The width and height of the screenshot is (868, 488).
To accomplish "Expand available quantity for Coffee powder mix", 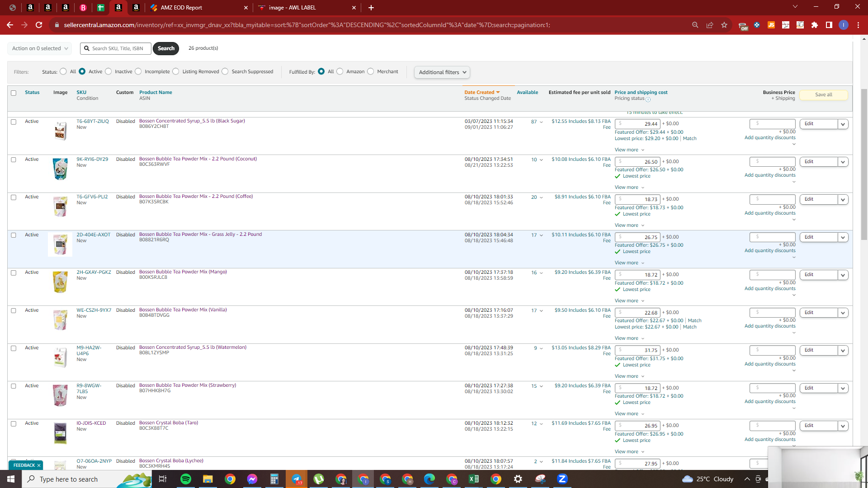I will click(541, 197).
